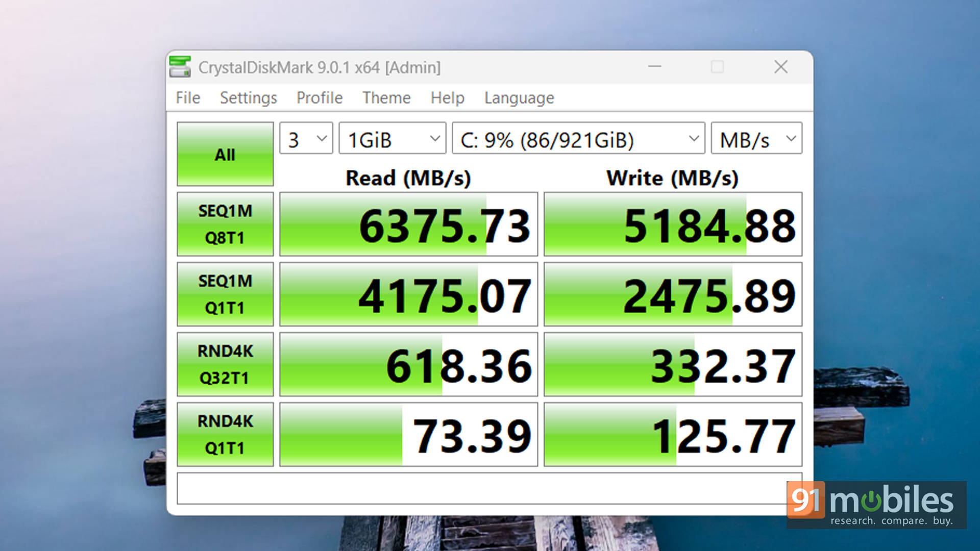Open the Settings menu
Image resolution: width=980 pixels, height=551 pixels.
(248, 97)
